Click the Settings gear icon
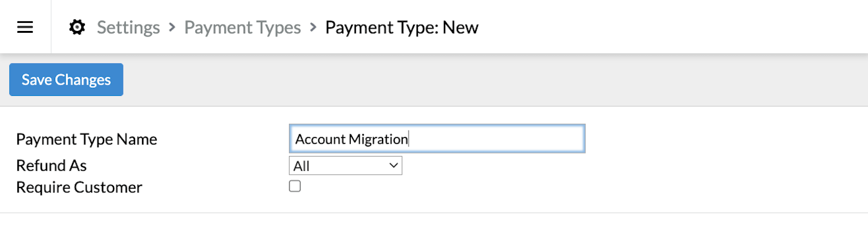868x250 pixels. coord(77,27)
